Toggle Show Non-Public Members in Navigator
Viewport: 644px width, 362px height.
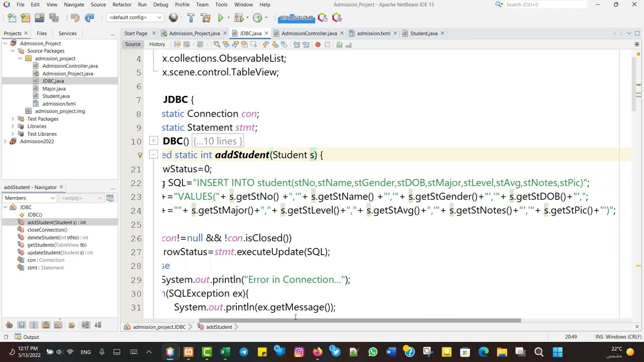tap(46, 325)
